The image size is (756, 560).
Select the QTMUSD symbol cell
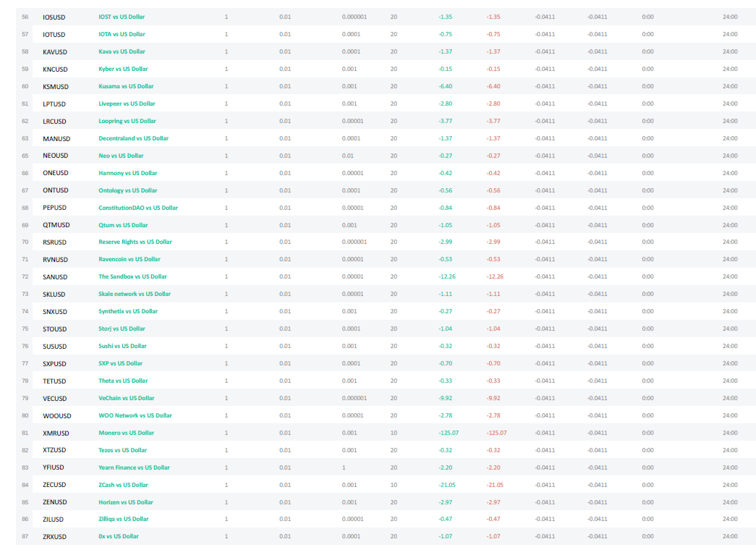pos(56,225)
